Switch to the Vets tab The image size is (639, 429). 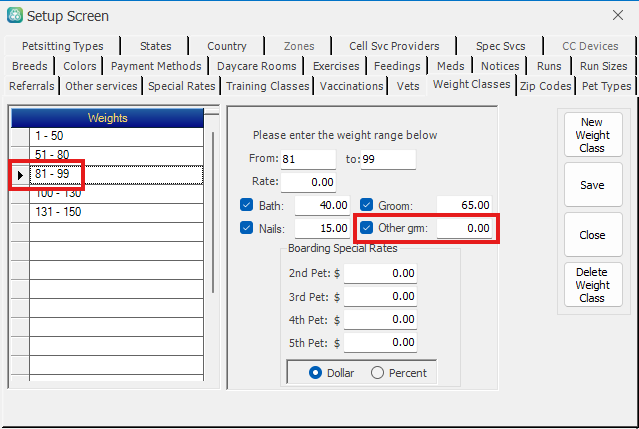[x=408, y=86]
